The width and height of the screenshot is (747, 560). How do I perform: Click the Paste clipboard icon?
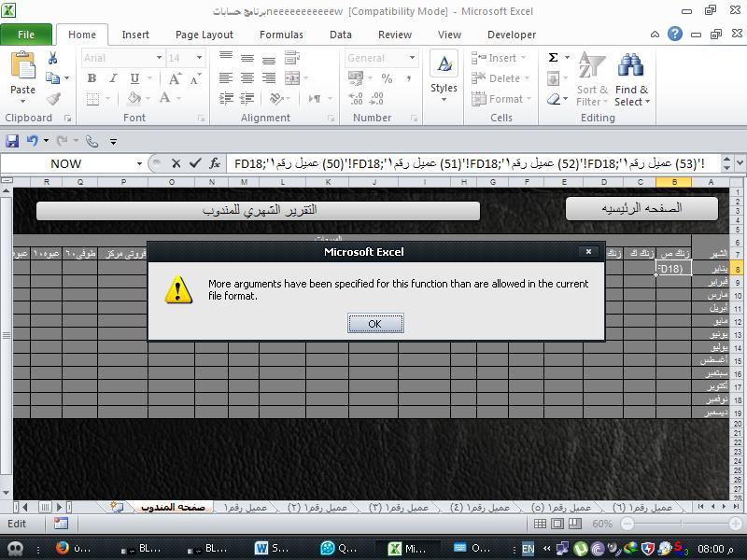tap(22, 65)
